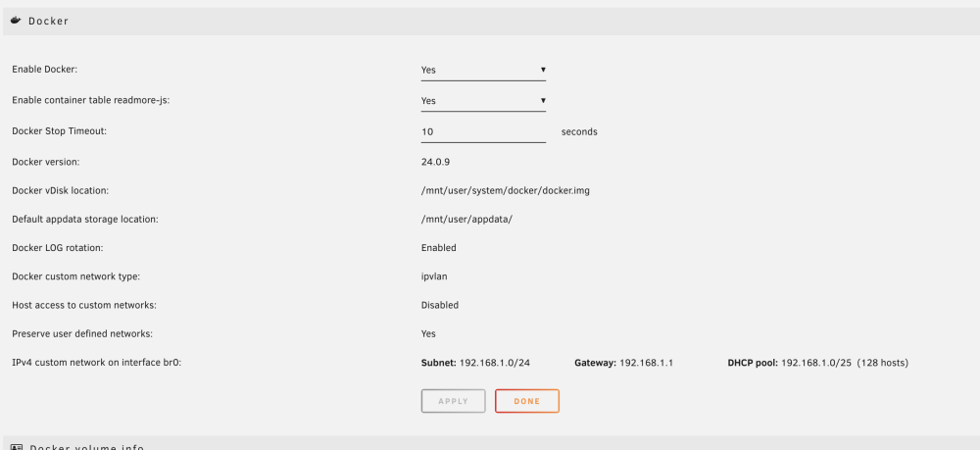The height and width of the screenshot is (450, 980).
Task: Click the Docker whale icon in header
Action: [x=17, y=21]
